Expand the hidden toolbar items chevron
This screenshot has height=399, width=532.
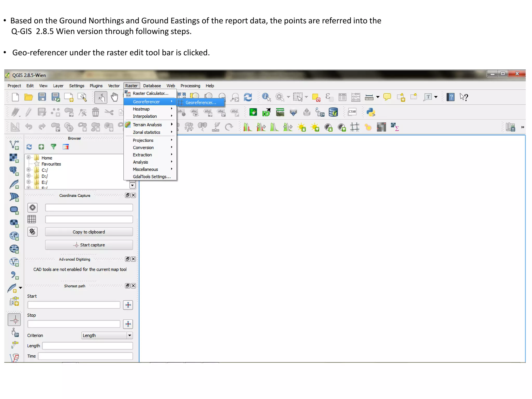tap(522, 127)
